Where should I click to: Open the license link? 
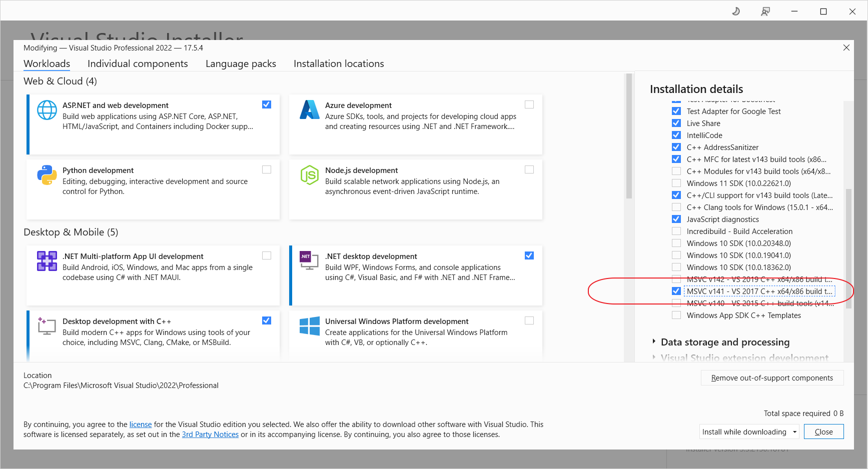(x=141, y=424)
